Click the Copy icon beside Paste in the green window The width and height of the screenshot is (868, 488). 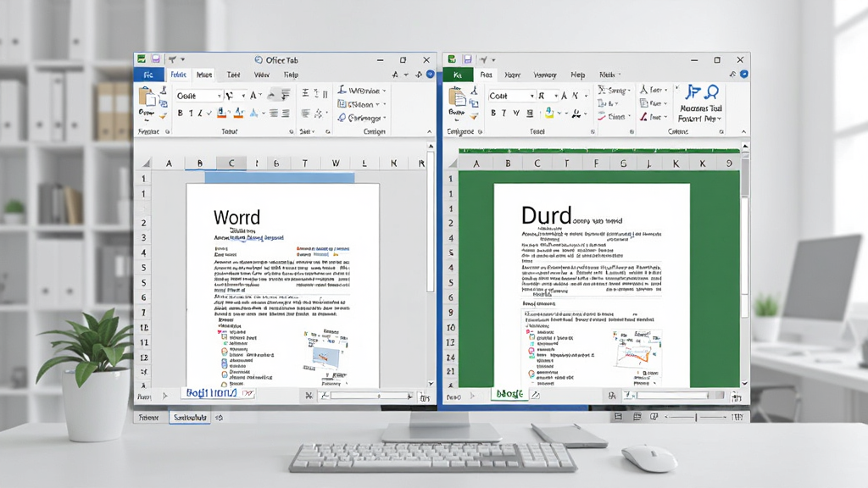[x=475, y=103]
